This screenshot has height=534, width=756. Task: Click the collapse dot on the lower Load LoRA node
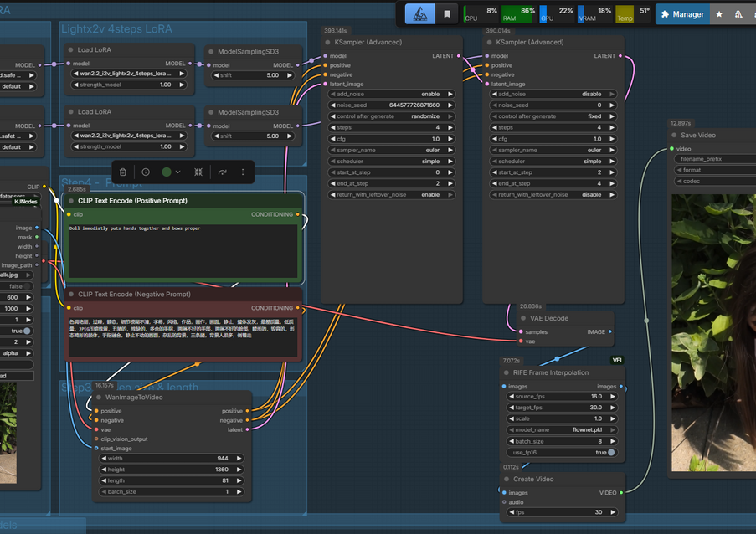tap(71, 112)
